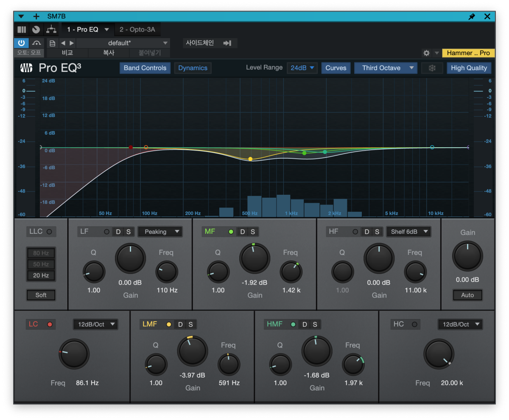Click the Auto gain button

pyautogui.click(x=467, y=295)
